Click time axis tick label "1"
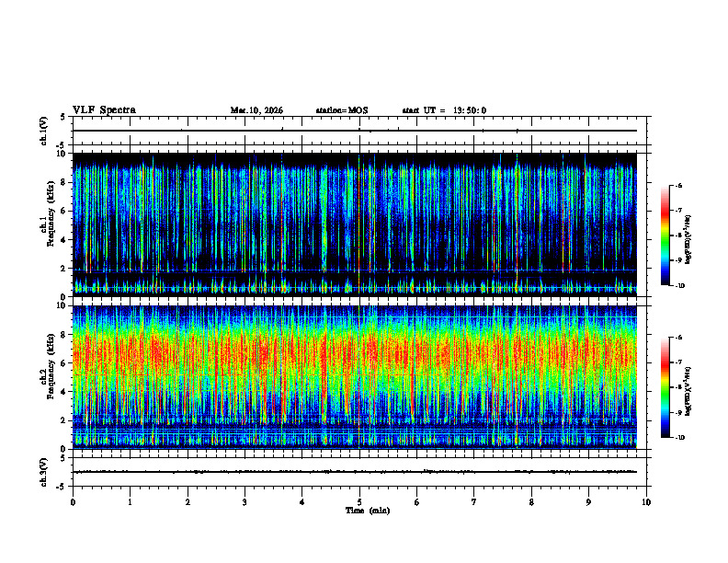Image resolution: width=728 pixels, height=563 pixels. tap(130, 502)
